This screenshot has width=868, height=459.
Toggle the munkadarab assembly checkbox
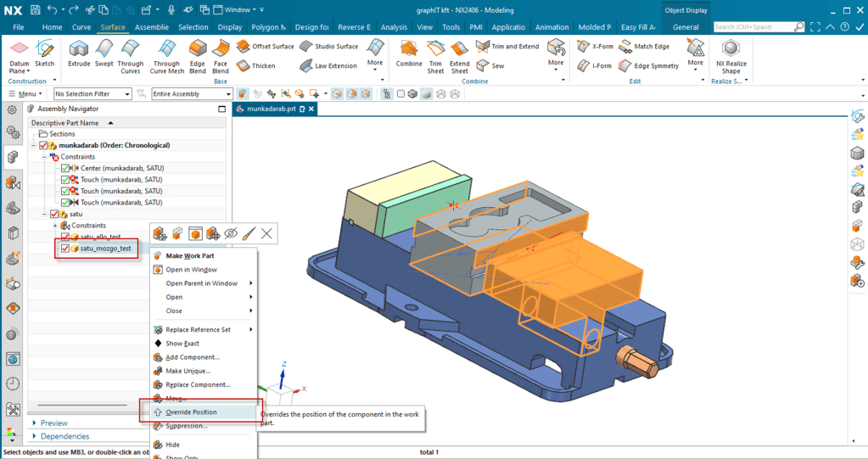(44, 145)
